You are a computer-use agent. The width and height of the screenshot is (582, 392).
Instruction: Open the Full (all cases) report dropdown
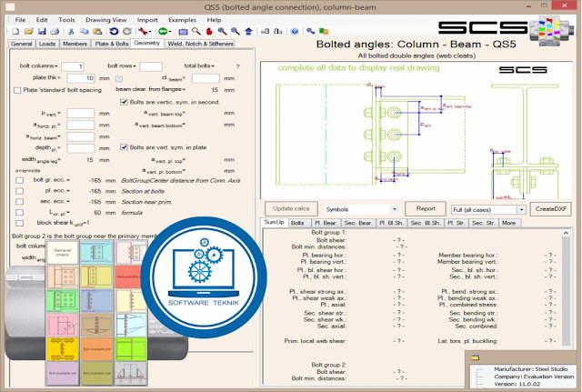[488, 209]
